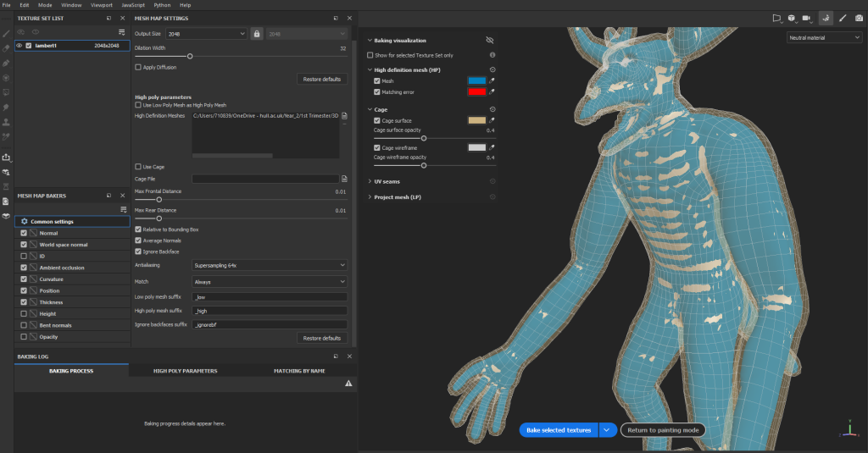Reset the Cage section with its reset icon

pyautogui.click(x=492, y=109)
